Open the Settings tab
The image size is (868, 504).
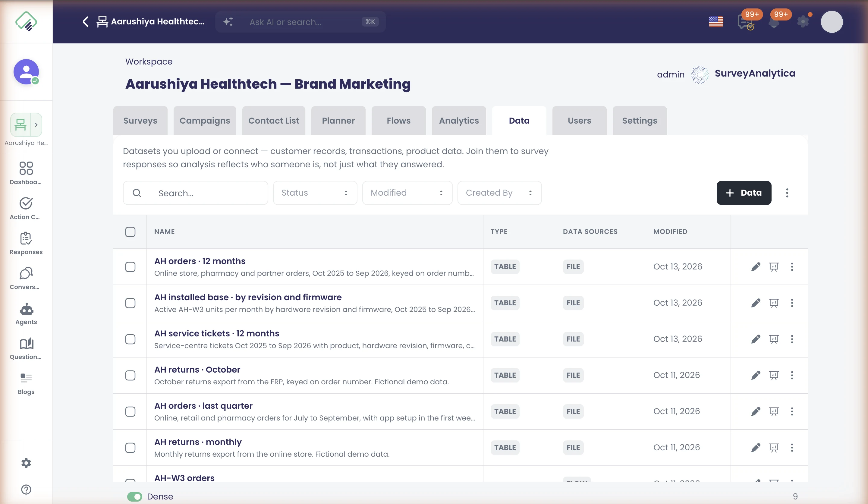(x=640, y=121)
